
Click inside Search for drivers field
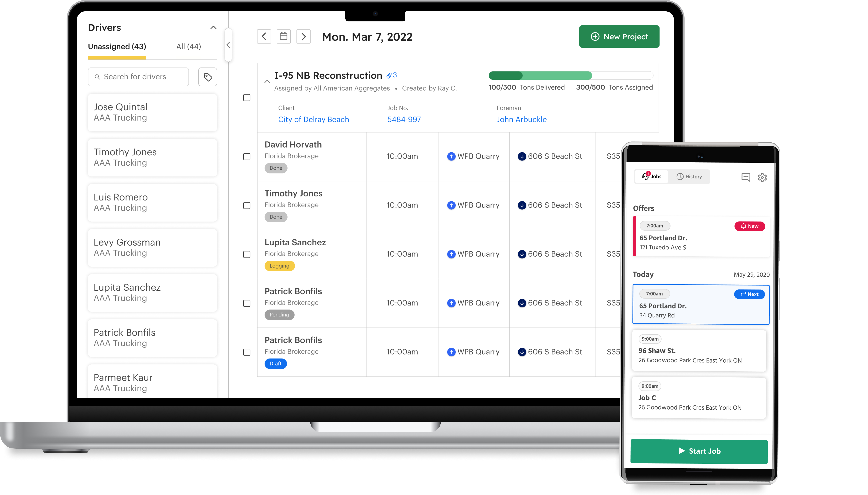138,77
